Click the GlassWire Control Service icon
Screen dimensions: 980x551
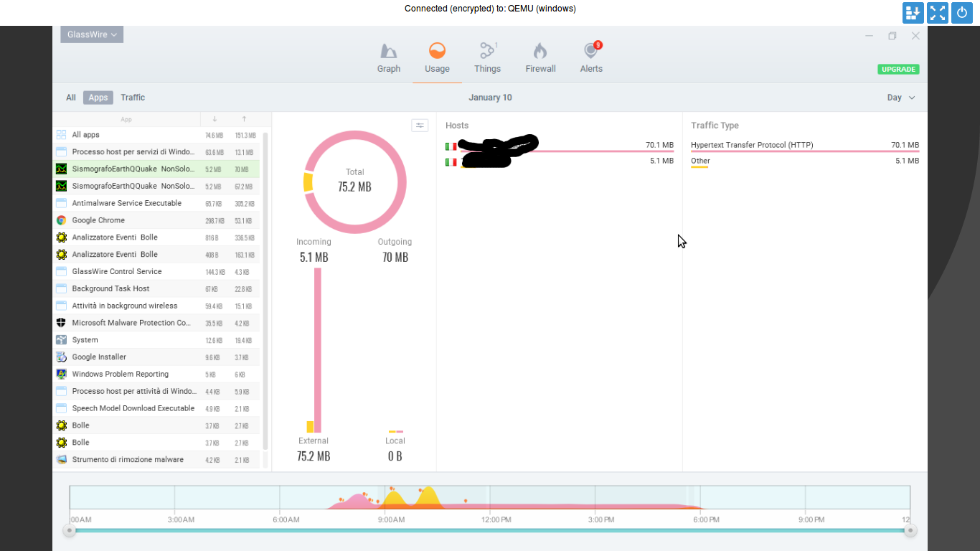pos(61,272)
